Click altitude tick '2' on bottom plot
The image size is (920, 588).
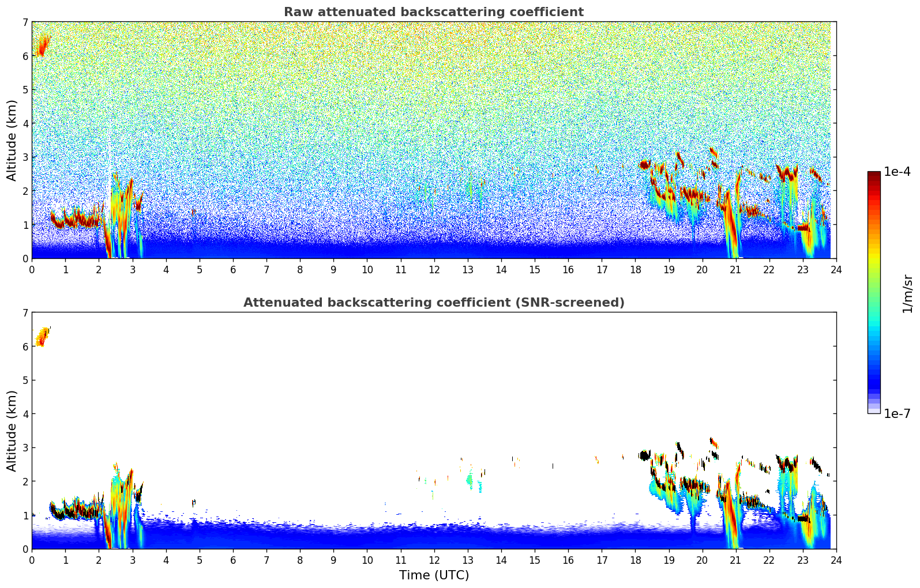click(25, 481)
